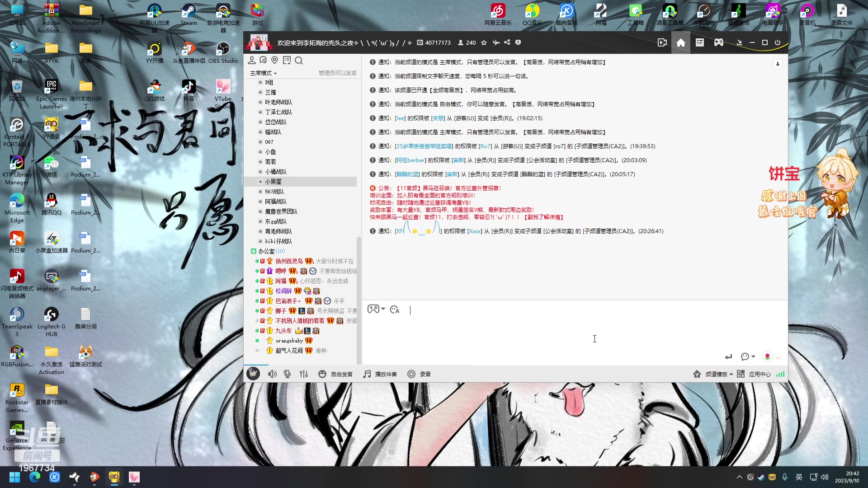Viewport: 868px width, 488px height.
Task: Toggle the 自由发言 free speech mode
Action: (335, 374)
